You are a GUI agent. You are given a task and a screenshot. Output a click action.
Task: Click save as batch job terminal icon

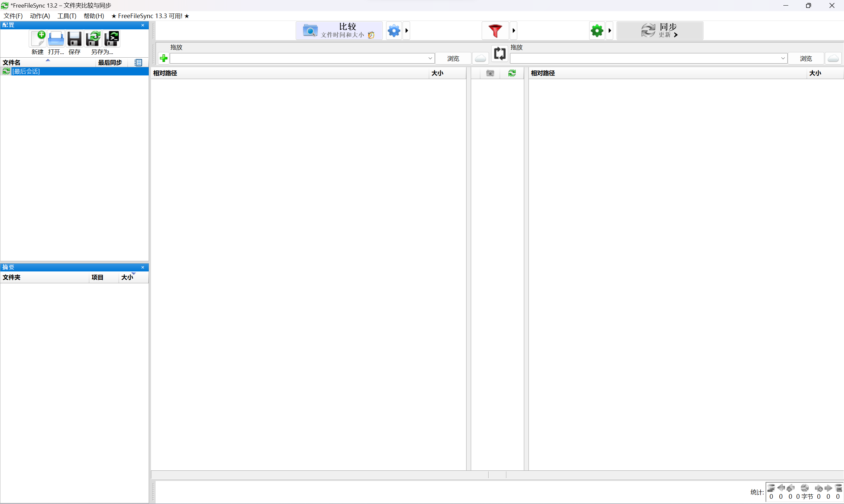111,39
